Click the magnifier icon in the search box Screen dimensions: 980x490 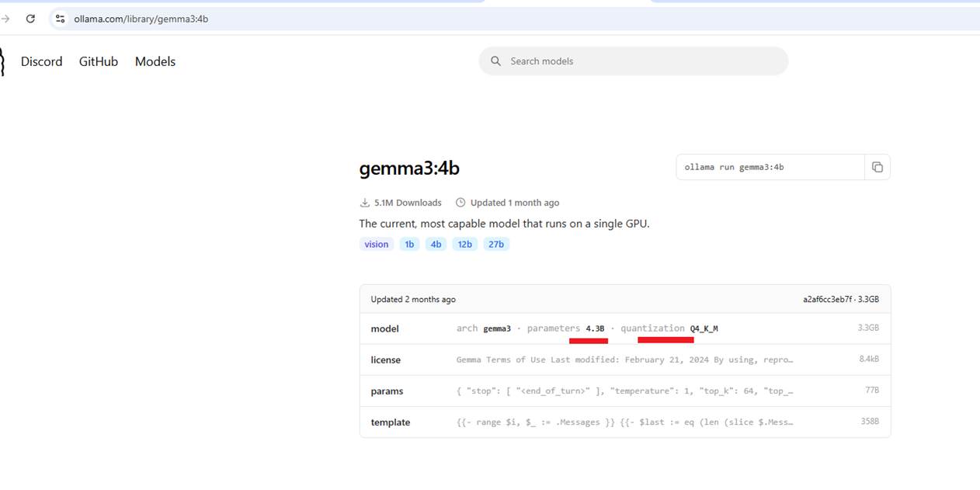495,61
